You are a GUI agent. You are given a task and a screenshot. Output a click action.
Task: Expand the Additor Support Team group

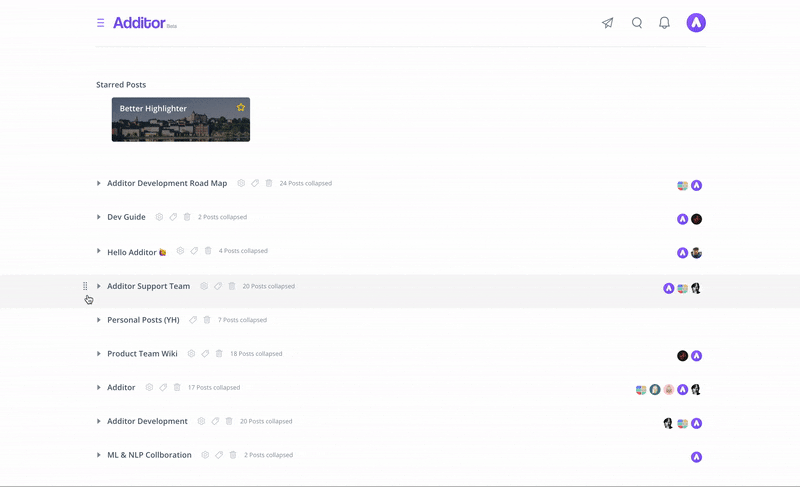[x=98, y=286]
